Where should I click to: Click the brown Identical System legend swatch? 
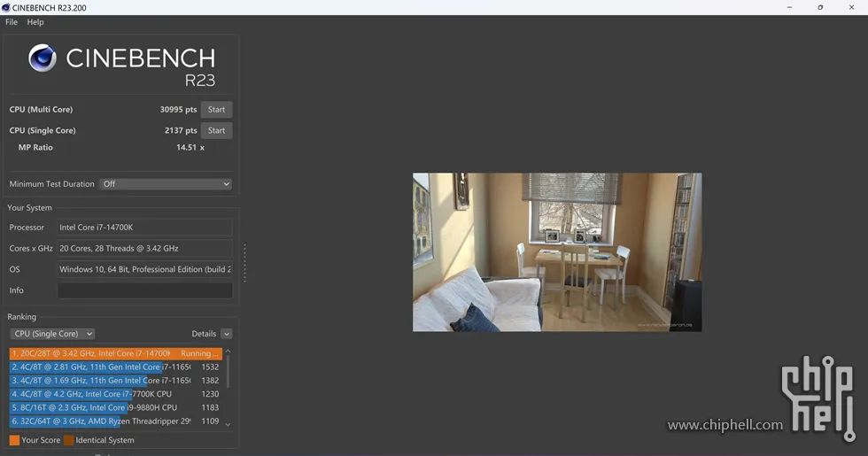pos(69,441)
